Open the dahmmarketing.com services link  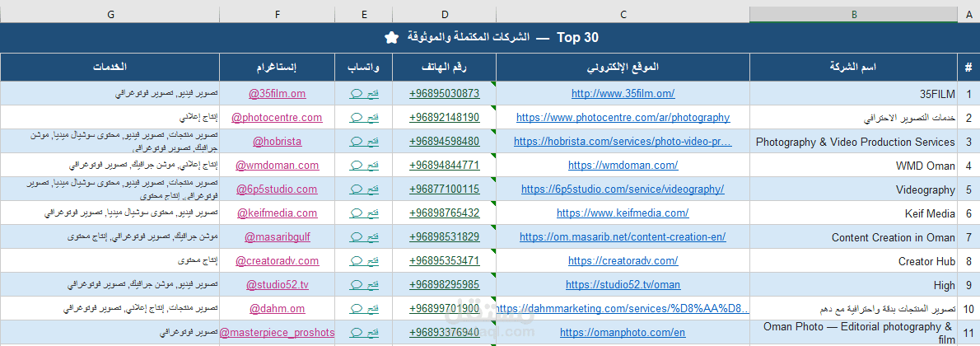[x=623, y=308]
